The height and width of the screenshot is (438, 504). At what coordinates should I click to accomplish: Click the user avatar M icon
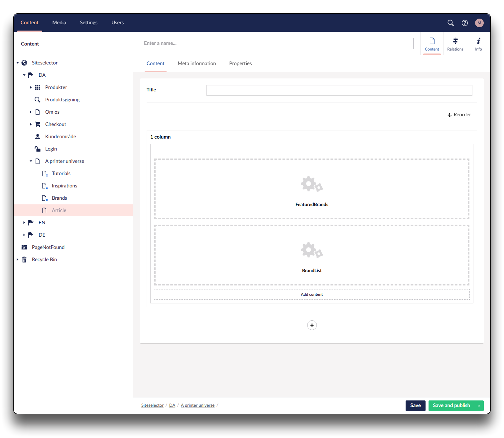[x=479, y=23]
